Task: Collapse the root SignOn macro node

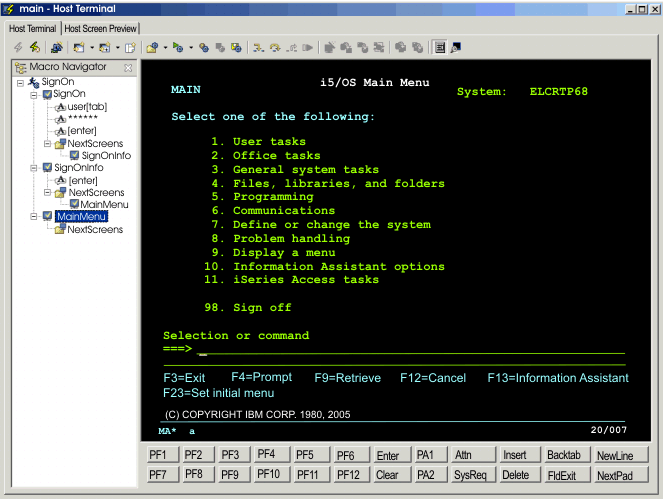Action: [20, 81]
